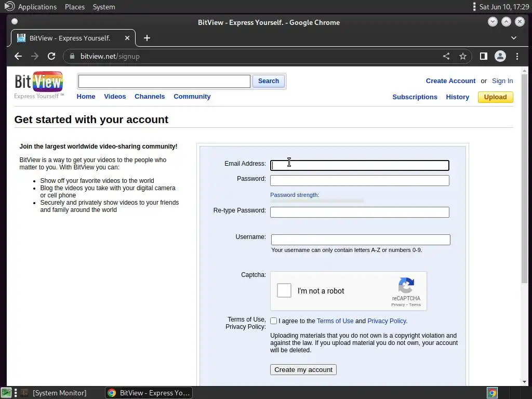Click the share page icon
532x399 pixels.
(x=446, y=56)
